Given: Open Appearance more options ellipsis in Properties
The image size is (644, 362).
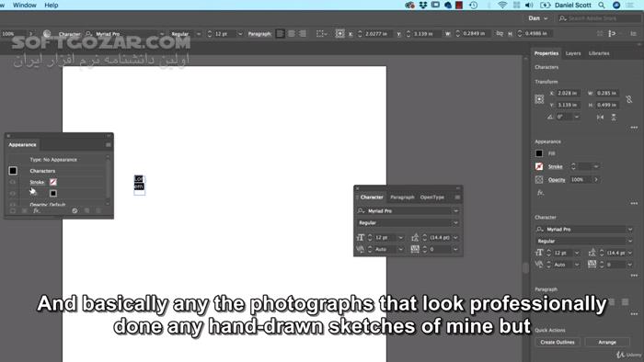Looking at the screenshot, I should tap(634, 203).
